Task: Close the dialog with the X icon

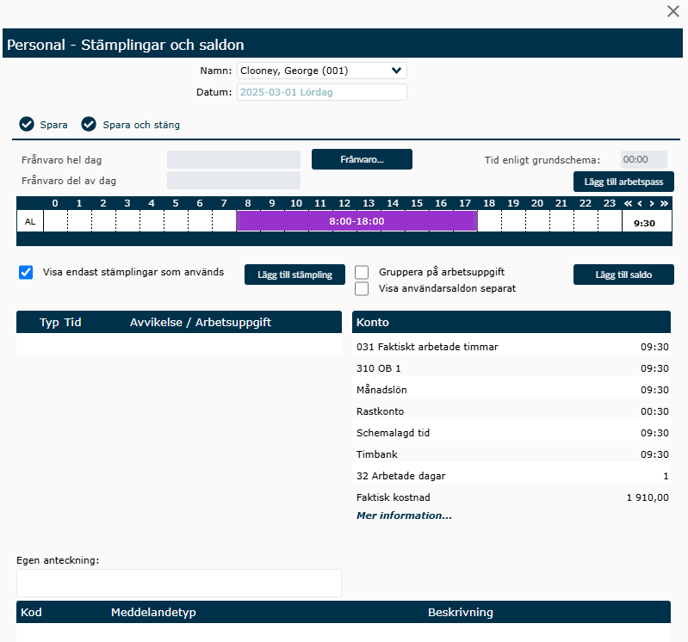Action: tap(673, 11)
